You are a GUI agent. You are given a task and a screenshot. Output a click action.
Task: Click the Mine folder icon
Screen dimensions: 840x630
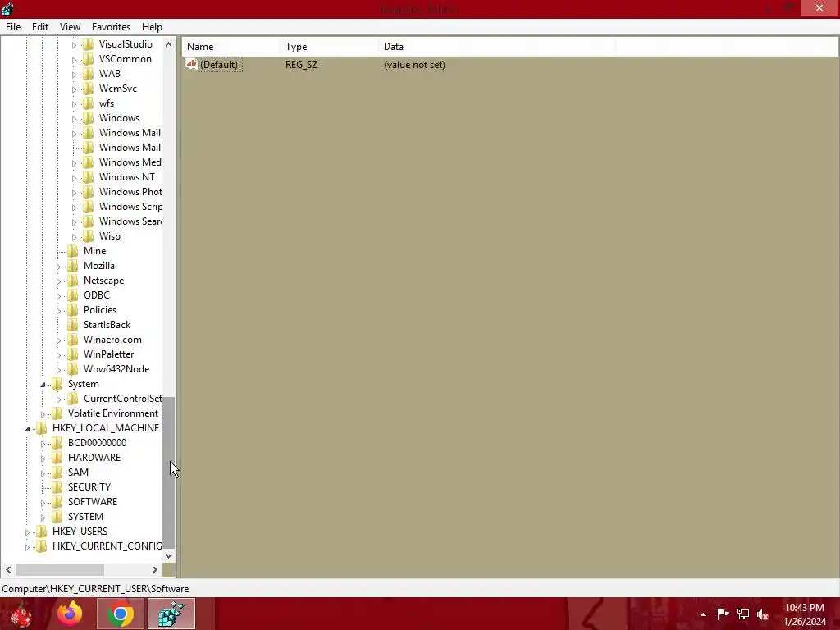click(x=73, y=251)
